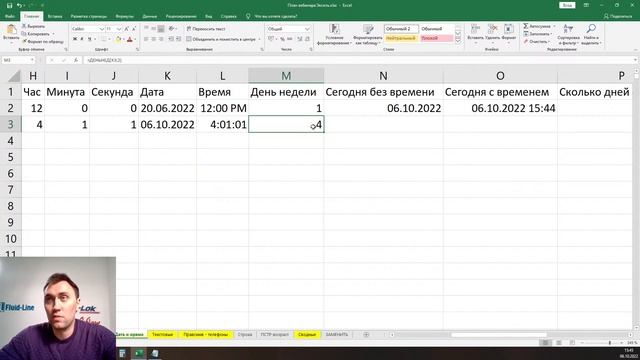Open Sort & Filter (Сортировка и фильтр)
The image size is (640, 360).
pos(569,34)
